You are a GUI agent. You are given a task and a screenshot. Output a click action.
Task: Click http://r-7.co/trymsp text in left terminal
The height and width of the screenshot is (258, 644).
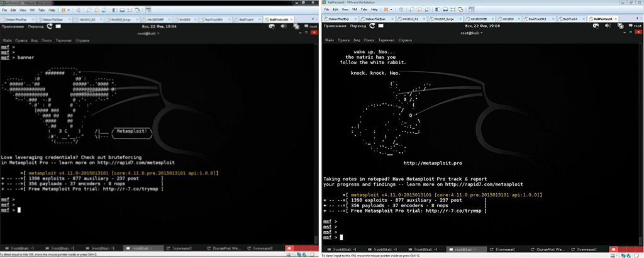pyautogui.click(x=131, y=189)
